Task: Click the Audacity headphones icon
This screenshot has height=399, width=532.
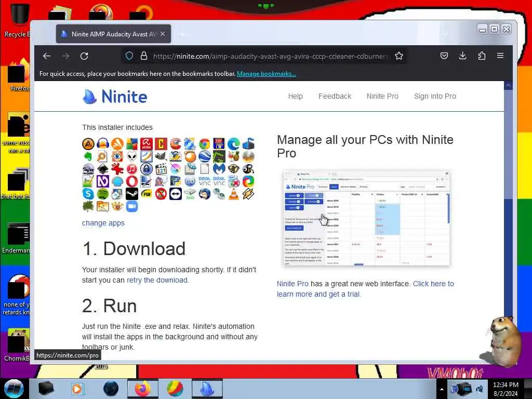Action: (x=103, y=144)
